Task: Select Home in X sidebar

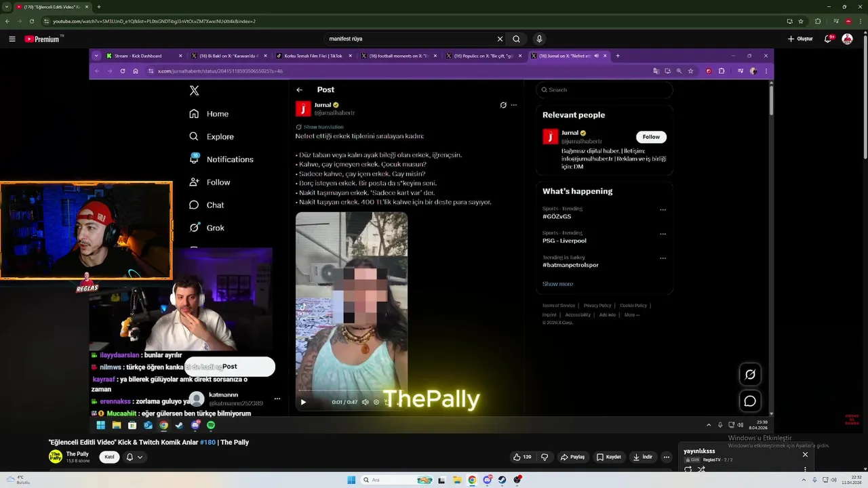Action: point(209,114)
